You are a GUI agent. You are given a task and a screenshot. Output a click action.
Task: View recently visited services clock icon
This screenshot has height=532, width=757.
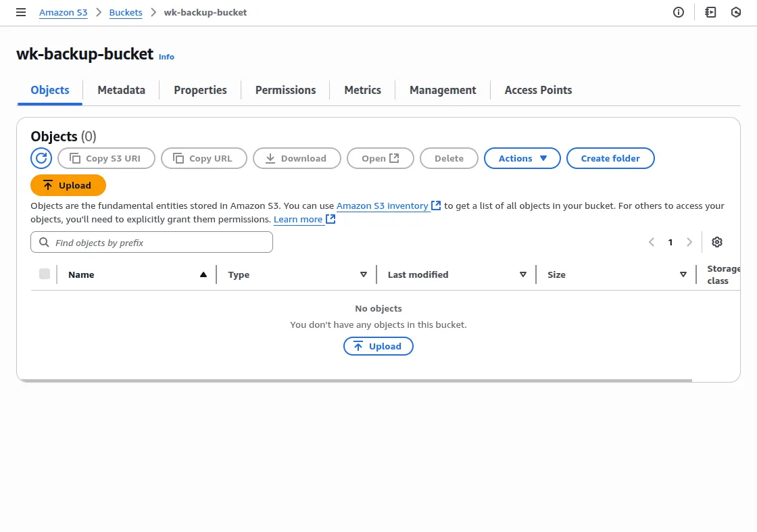pos(736,12)
